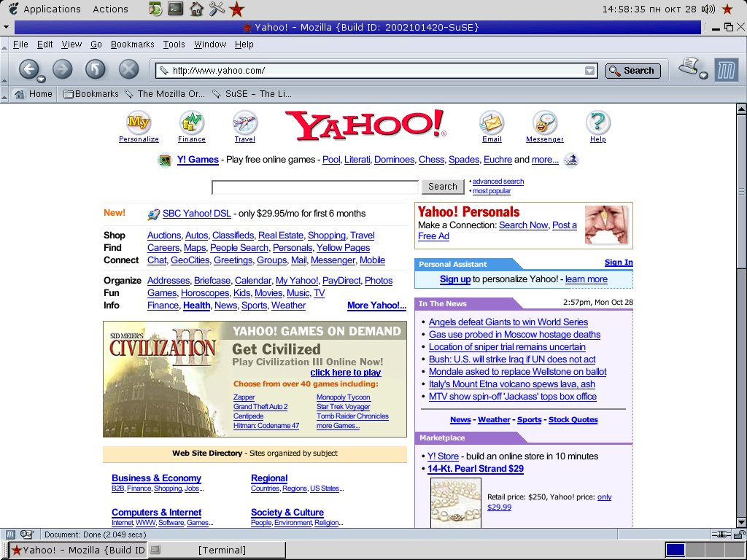
Task: Launch the terminal from the GNOME panel
Action: pos(175,9)
